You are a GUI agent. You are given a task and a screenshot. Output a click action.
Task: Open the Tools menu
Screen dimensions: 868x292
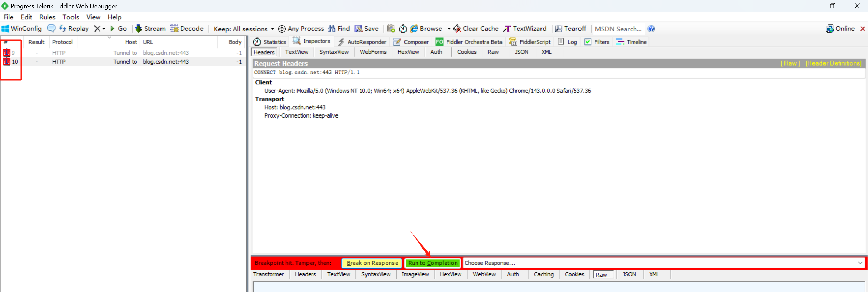pos(71,17)
